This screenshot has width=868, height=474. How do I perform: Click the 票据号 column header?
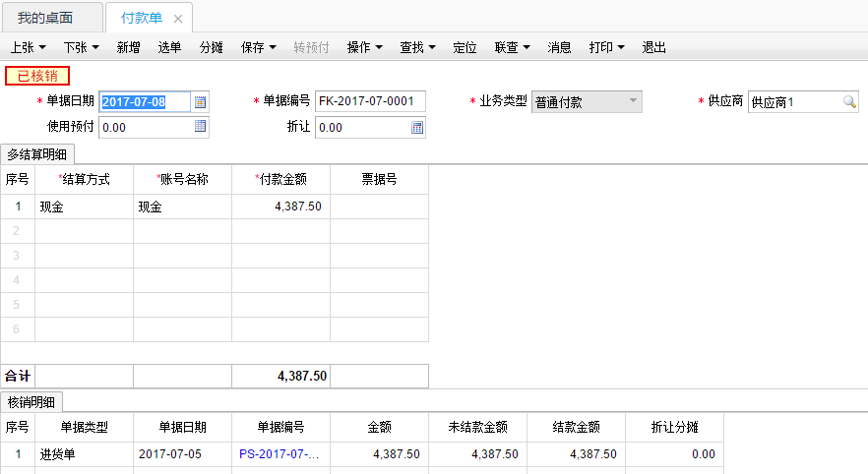click(x=379, y=179)
